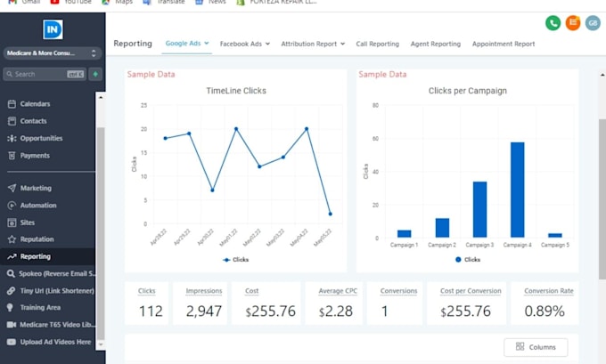Click the Campaign 2 bar

pos(442,228)
